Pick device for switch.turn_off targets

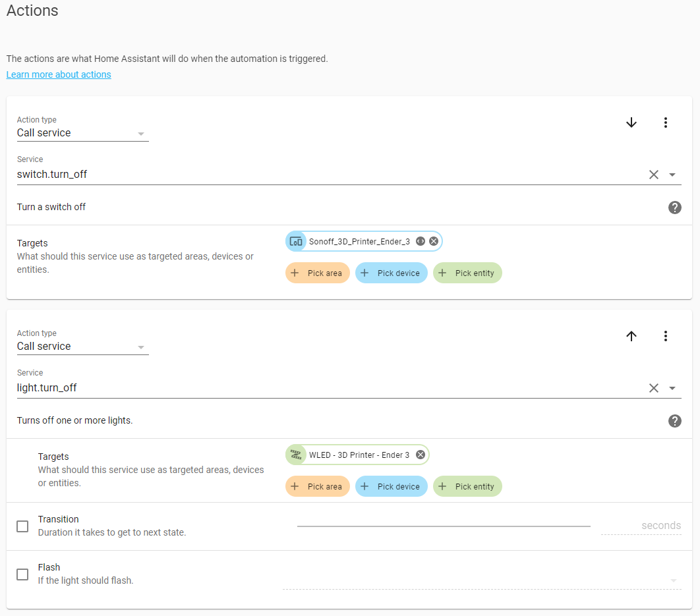click(x=391, y=273)
